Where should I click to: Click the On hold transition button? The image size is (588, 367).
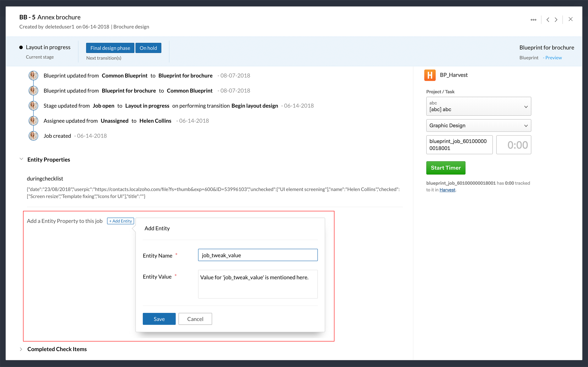click(148, 48)
